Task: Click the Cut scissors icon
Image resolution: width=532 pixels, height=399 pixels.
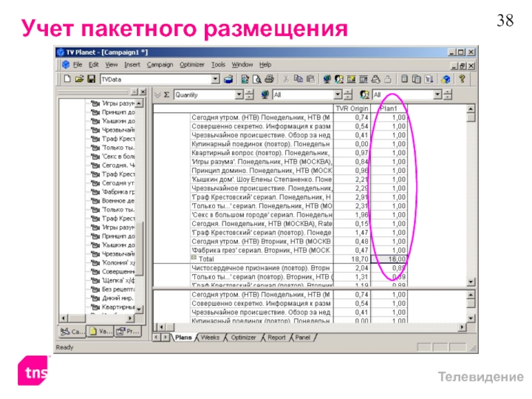Action: [x=287, y=79]
